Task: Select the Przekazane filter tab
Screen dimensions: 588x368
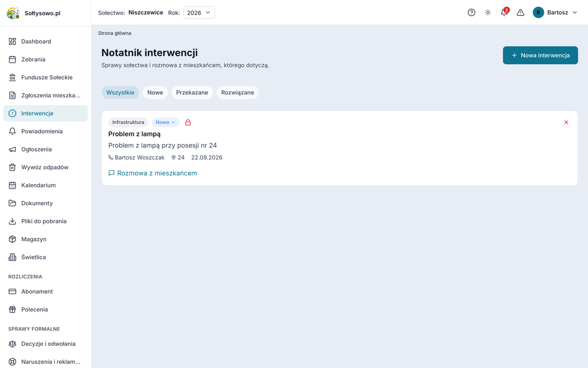Action: (192, 92)
